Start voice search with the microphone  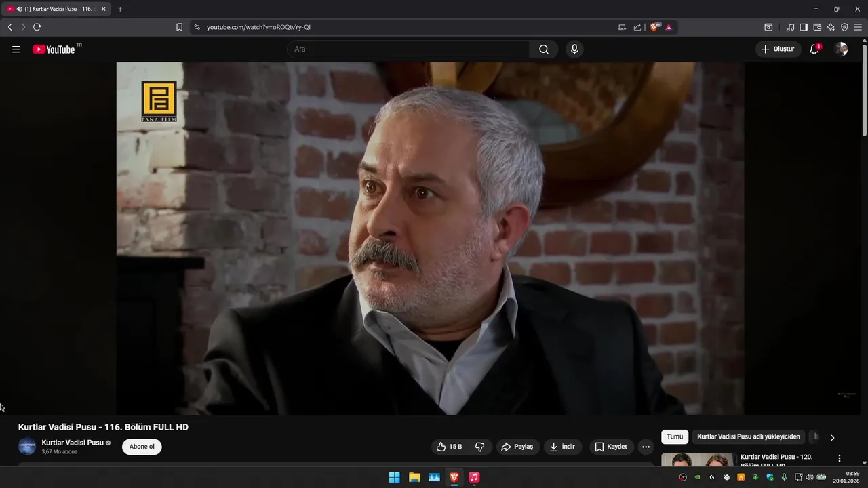(574, 49)
